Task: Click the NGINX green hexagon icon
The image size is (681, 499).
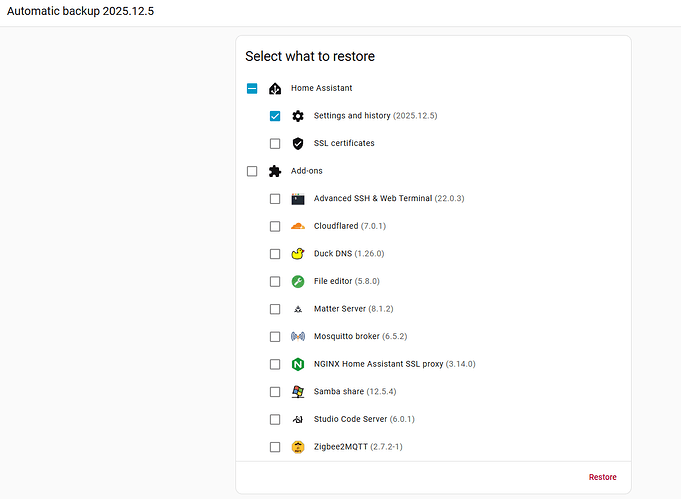Action: 298,364
